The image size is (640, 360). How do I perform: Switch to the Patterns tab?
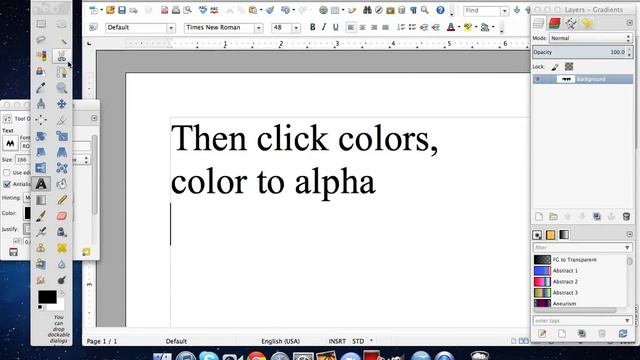(x=550, y=235)
